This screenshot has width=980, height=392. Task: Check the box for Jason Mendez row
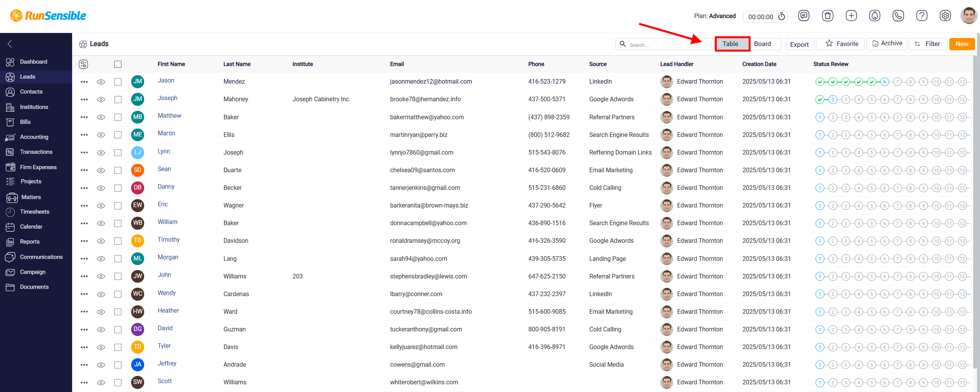118,82
